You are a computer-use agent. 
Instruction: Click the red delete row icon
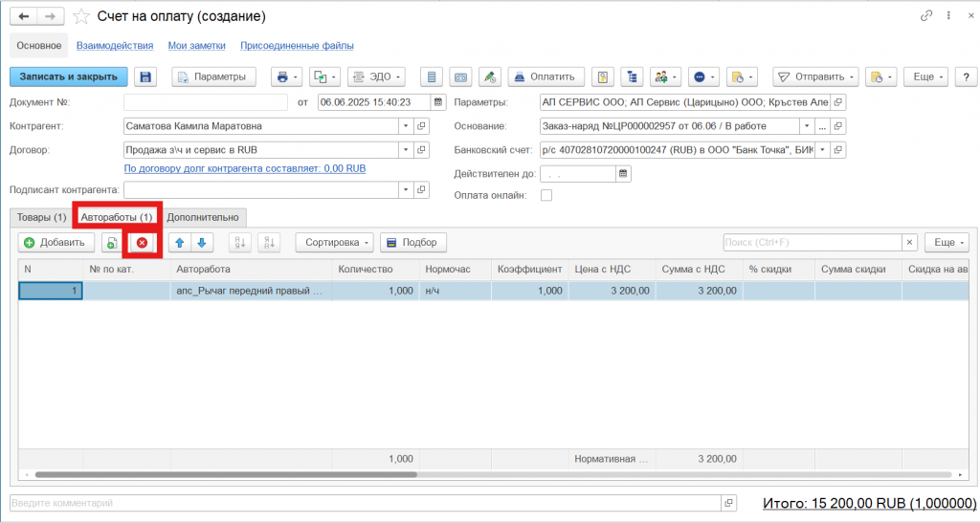(142, 243)
